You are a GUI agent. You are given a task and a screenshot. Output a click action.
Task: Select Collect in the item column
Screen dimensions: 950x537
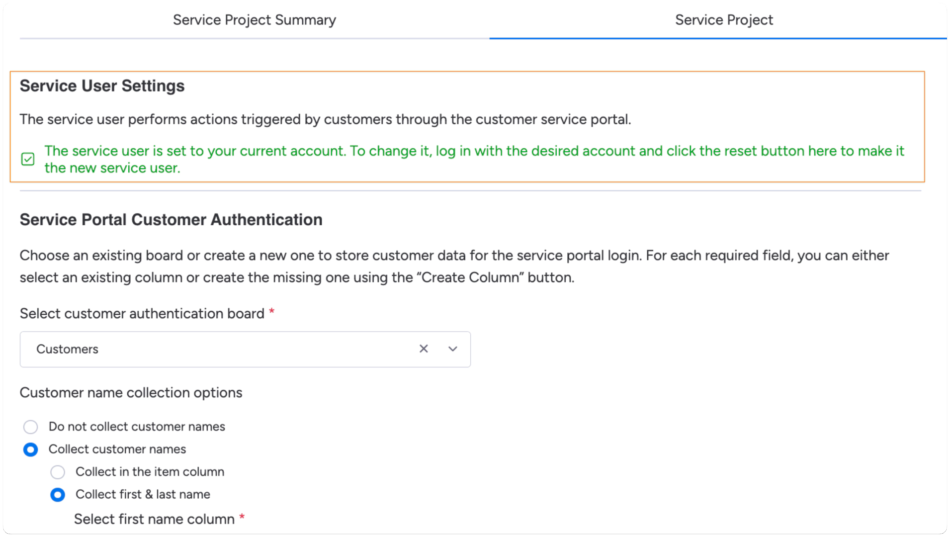58,472
